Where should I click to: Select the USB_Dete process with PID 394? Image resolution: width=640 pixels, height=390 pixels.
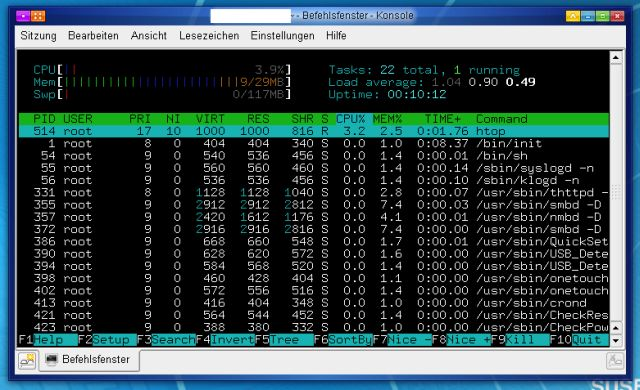(x=314, y=266)
